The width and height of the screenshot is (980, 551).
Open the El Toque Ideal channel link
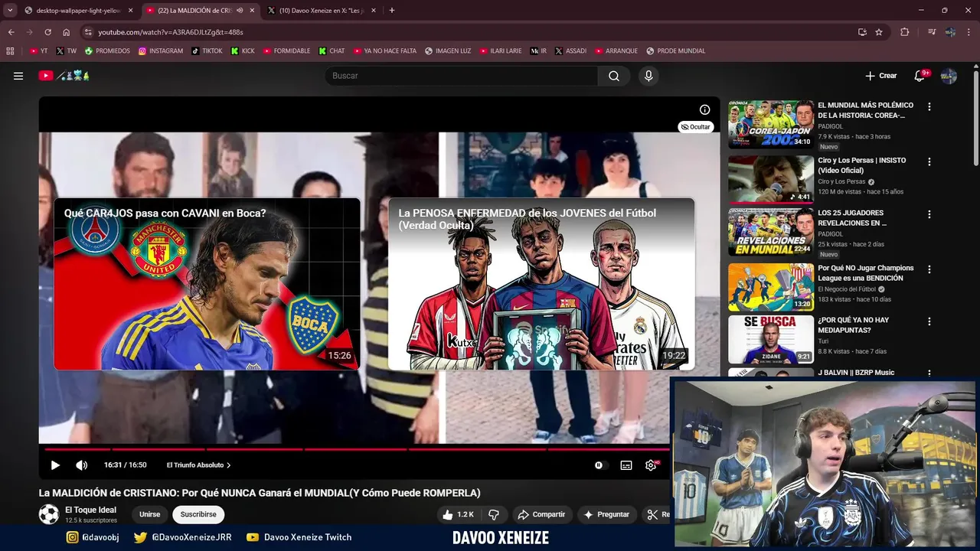pyautogui.click(x=90, y=510)
